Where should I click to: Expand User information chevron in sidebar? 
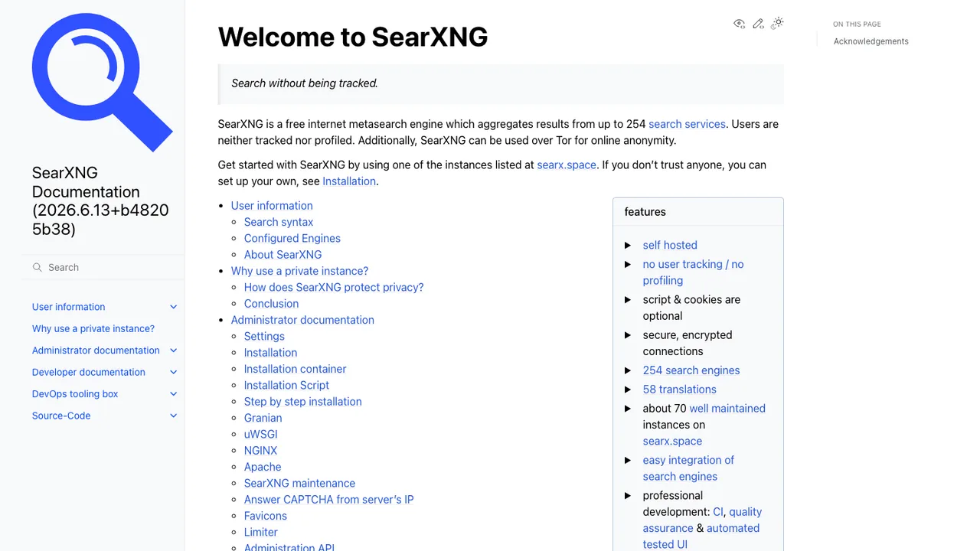pyautogui.click(x=173, y=307)
